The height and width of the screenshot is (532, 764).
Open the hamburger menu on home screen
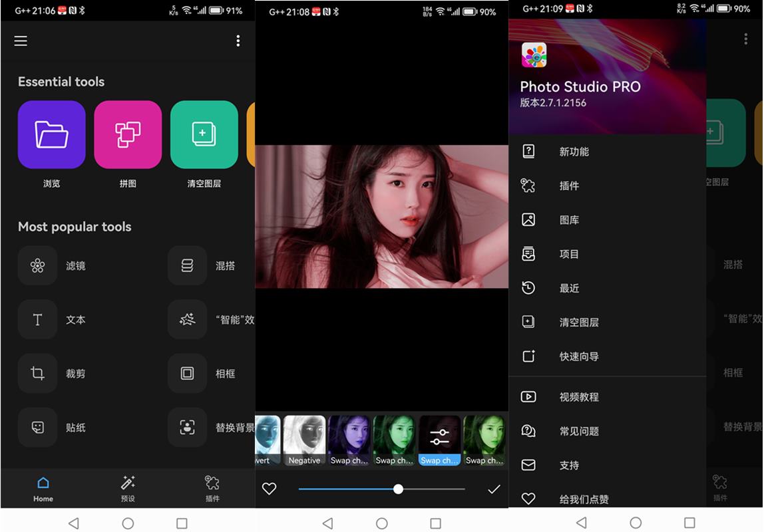pos(21,41)
